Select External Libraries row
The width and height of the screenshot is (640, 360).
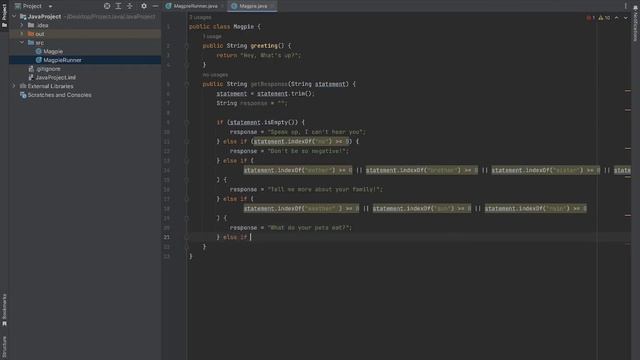click(85, 86)
